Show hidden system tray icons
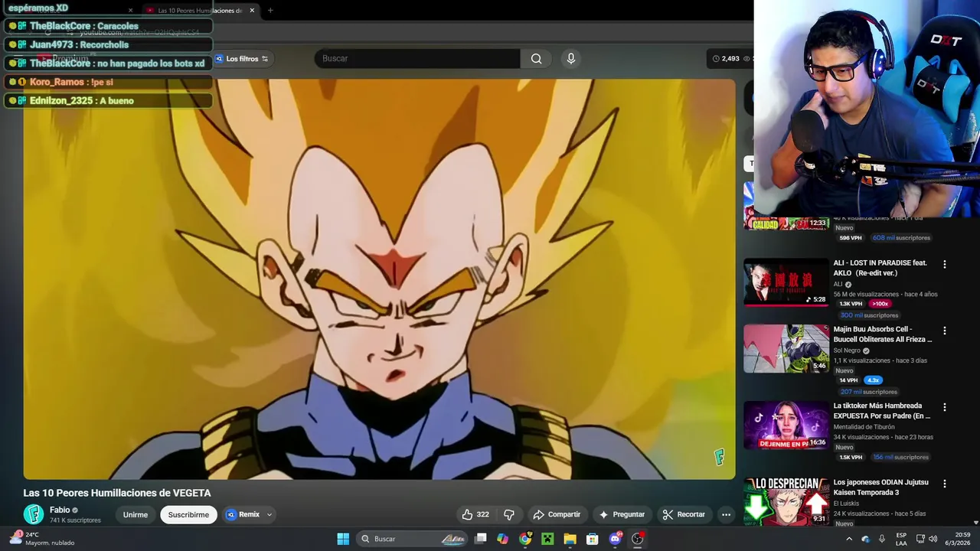The image size is (980, 551). pyautogui.click(x=848, y=539)
